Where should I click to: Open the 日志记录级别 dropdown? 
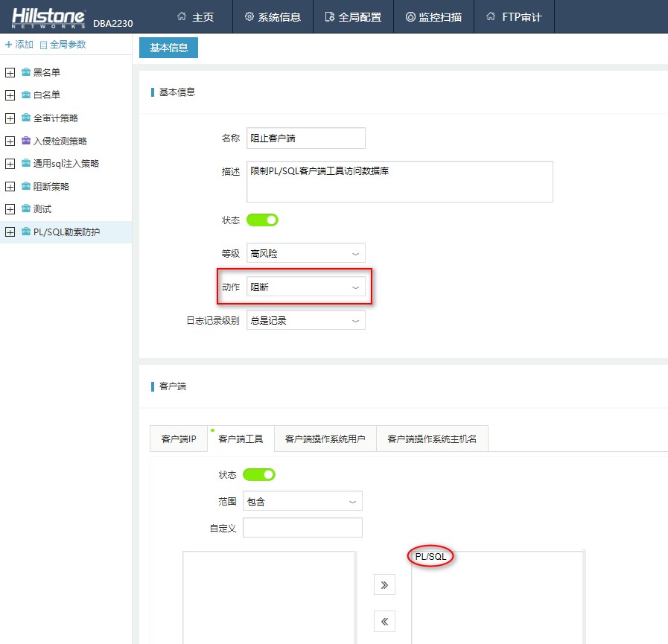pyautogui.click(x=306, y=320)
